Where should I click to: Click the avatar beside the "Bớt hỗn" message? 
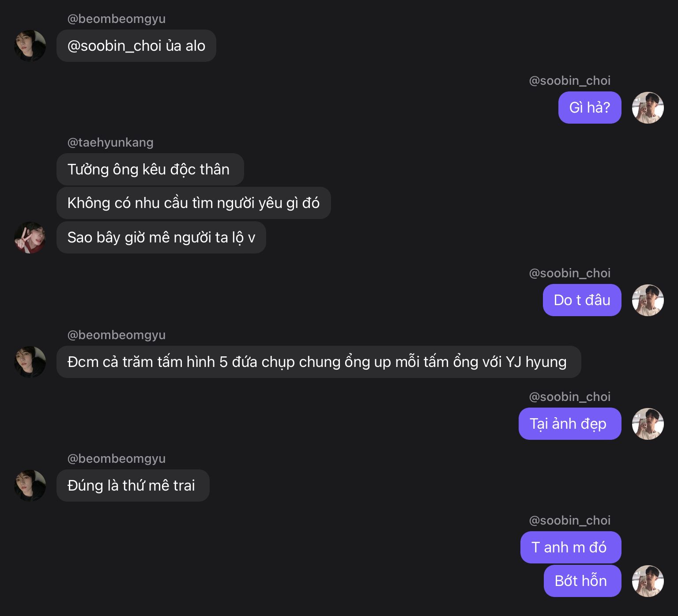[x=648, y=581]
